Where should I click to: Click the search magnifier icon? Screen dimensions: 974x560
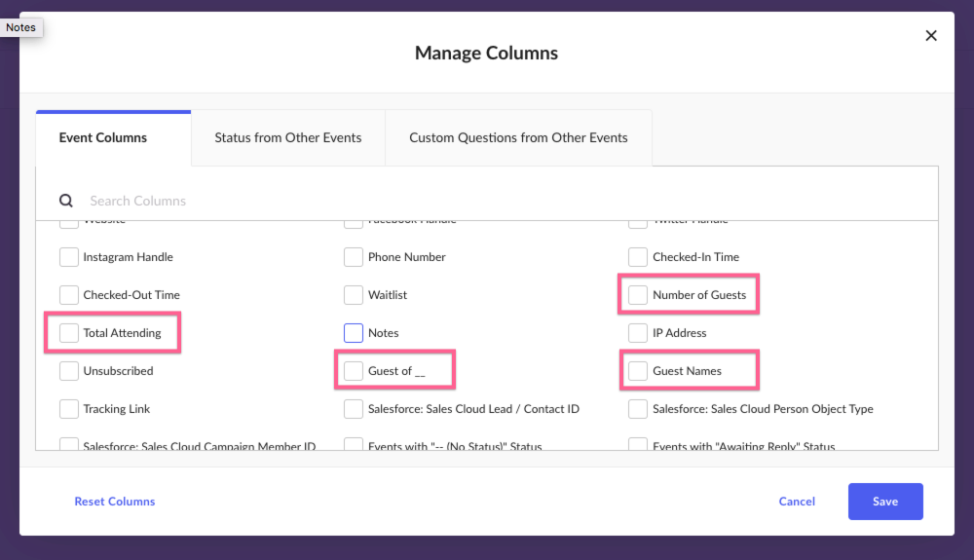[66, 201]
